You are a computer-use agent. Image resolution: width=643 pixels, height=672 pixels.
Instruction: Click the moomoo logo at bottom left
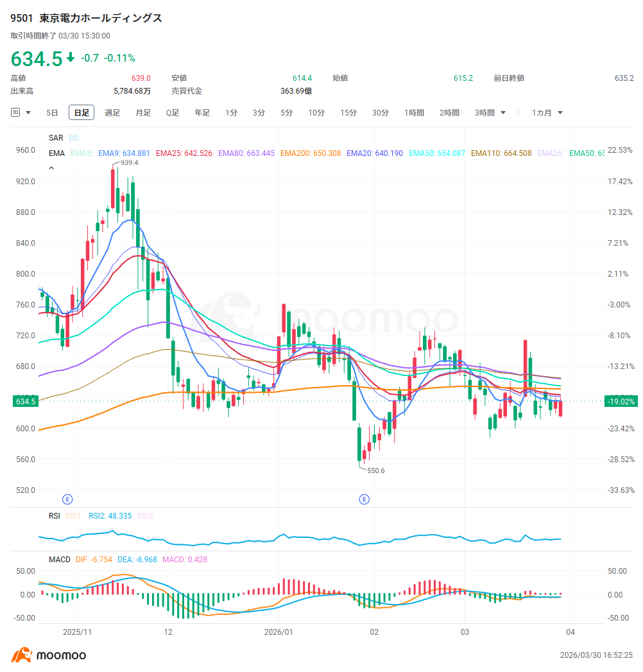click(x=48, y=655)
